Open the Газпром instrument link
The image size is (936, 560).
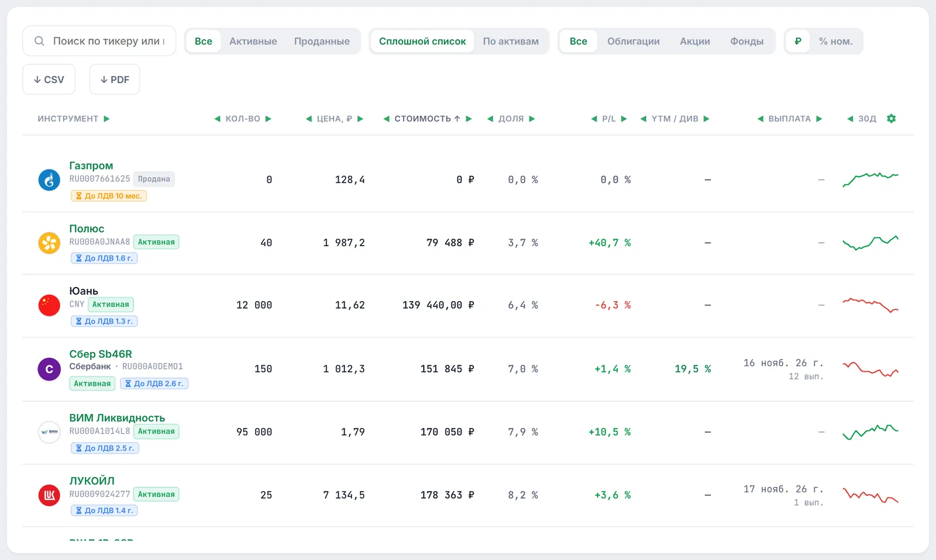point(91,165)
